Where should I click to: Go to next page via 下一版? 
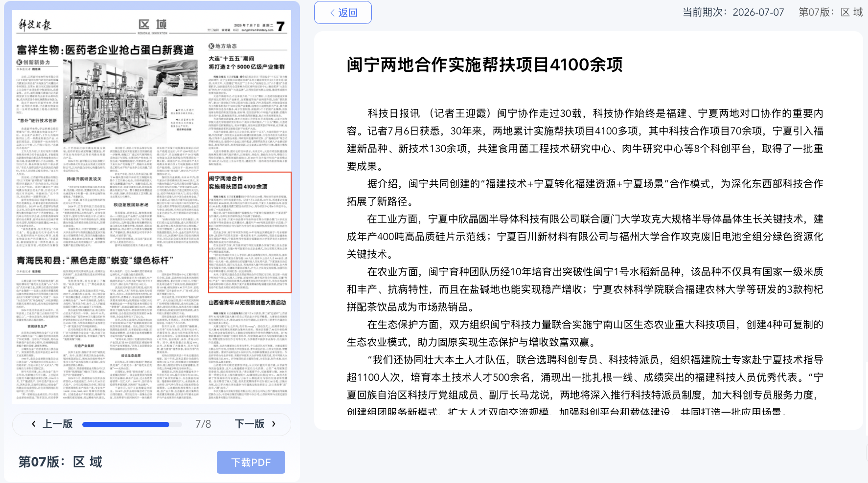point(255,424)
